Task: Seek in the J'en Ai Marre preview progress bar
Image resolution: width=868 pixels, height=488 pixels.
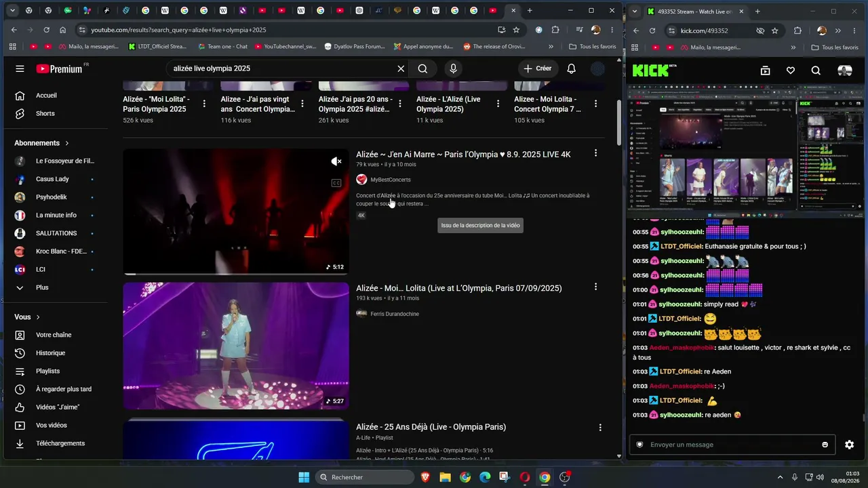Action: [x=236, y=274]
